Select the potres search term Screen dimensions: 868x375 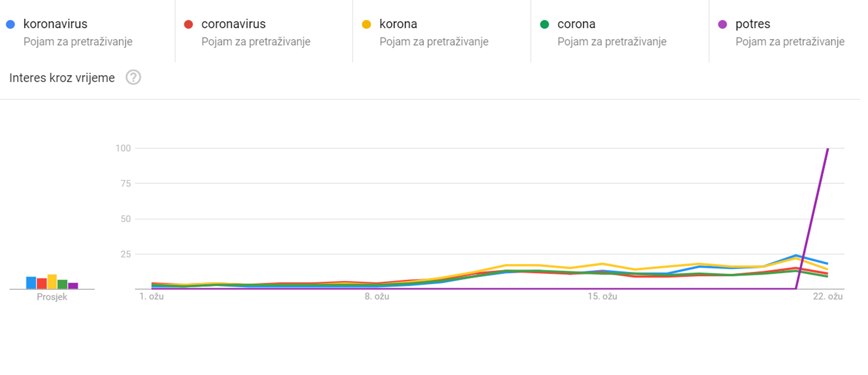click(x=752, y=24)
